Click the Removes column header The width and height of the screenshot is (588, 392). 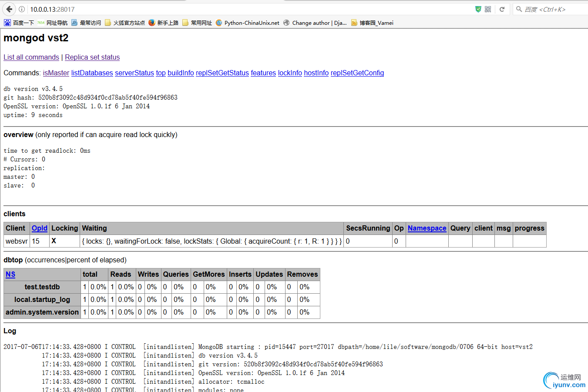302,274
